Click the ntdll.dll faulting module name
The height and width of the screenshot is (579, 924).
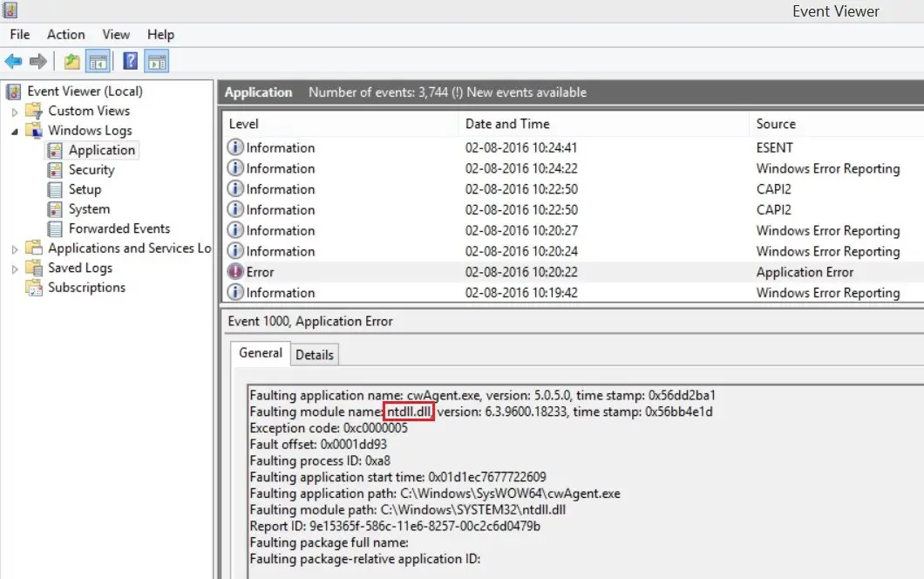(408, 412)
